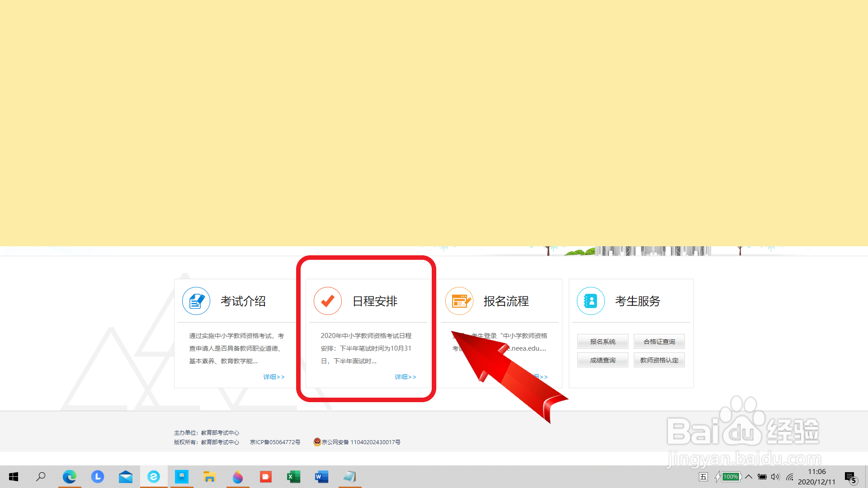Switch the 五 input method indicator
868x488 pixels.
(703, 477)
